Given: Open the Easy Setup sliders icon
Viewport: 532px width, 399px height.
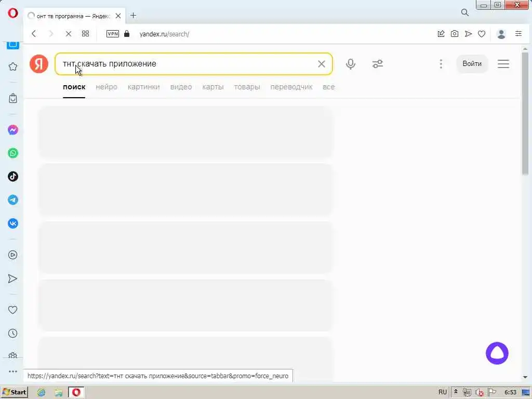Looking at the screenshot, I should (x=518, y=34).
